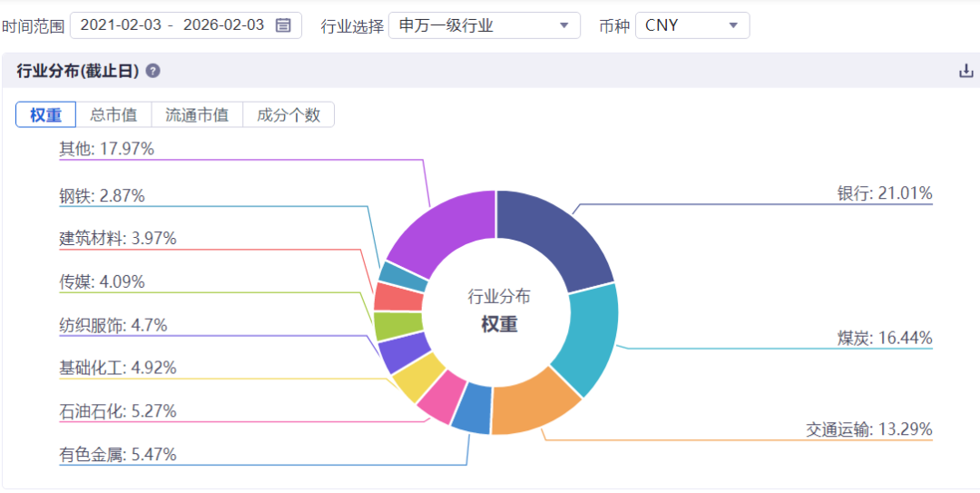
Task: Click the end date 2026-02-03 field
Action: (224, 25)
